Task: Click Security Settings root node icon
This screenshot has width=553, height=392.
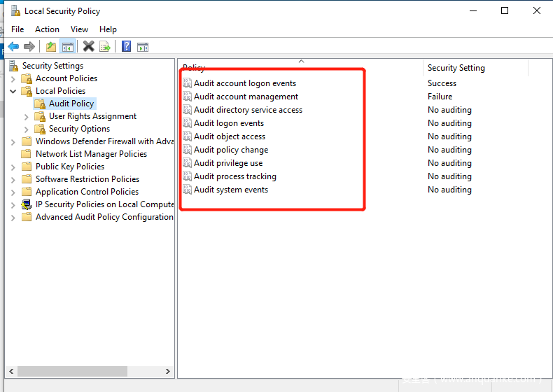Action: pyautogui.click(x=13, y=66)
